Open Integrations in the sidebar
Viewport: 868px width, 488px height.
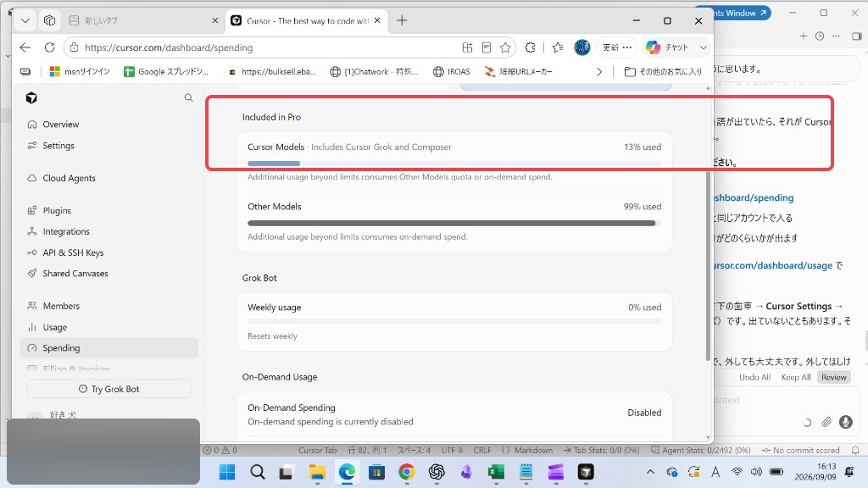(109, 232)
